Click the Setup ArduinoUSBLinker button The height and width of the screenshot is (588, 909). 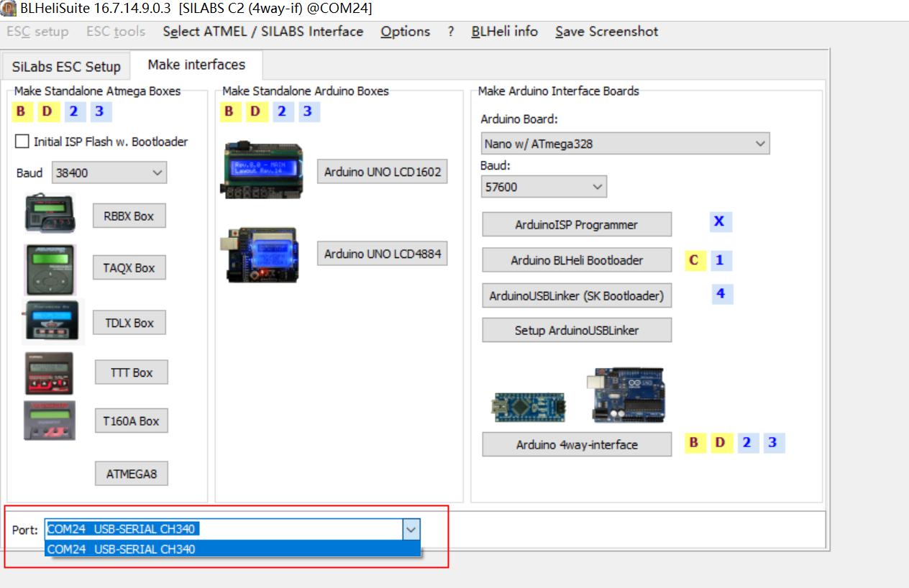(x=577, y=330)
